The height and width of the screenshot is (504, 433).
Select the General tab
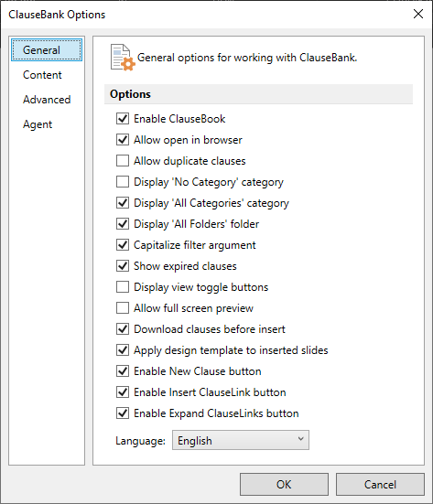[47, 50]
